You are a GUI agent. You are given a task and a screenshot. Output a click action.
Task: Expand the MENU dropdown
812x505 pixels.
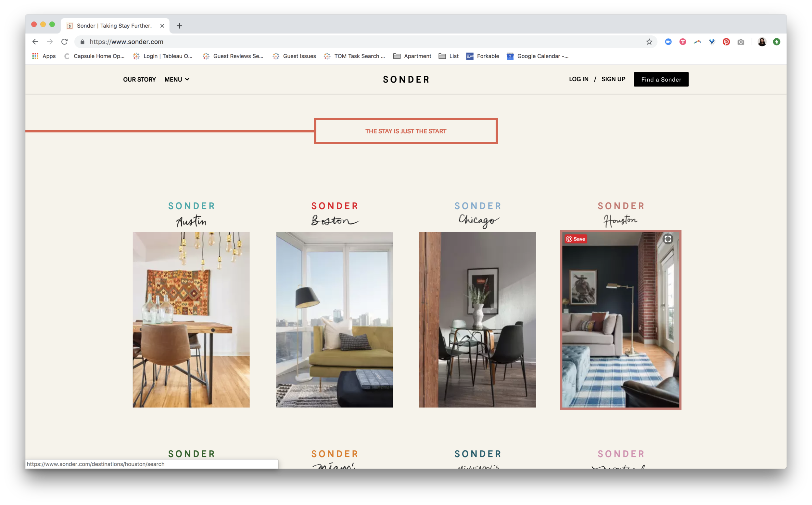coord(177,80)
